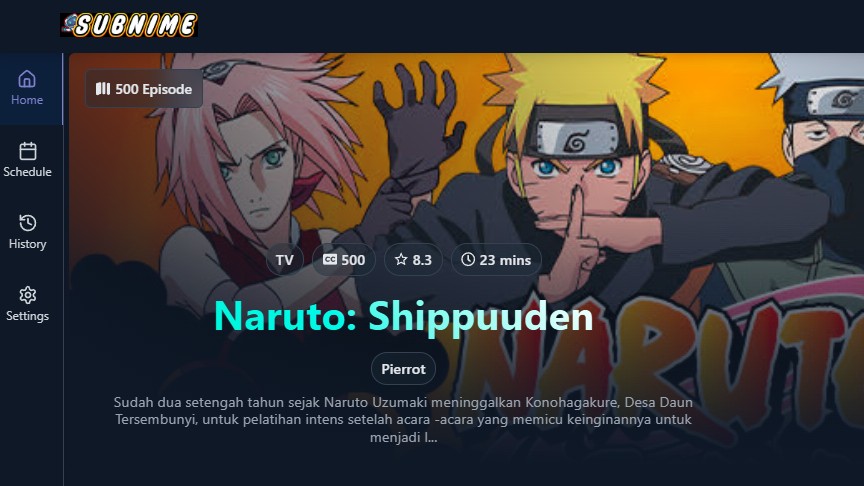
Task: Click the TV type badge
Action: (x=284, y=260)
